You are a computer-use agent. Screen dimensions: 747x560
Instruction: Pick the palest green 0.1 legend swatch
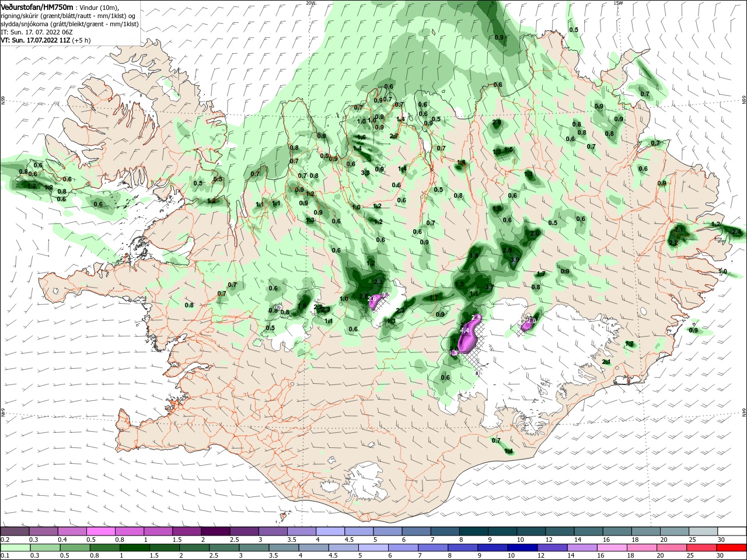click(x=15, y=549)
